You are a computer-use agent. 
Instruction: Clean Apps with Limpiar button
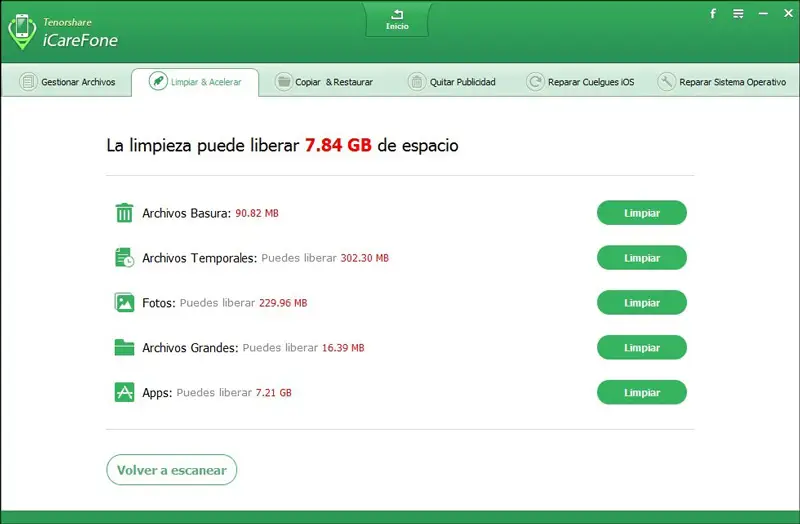coord(642,392)
